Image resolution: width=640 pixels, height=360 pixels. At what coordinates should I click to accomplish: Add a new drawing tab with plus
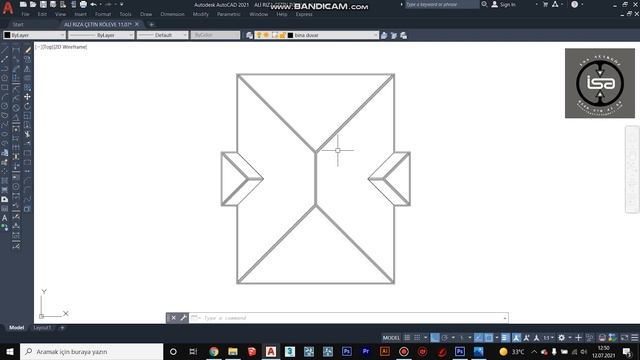(151, 24)
